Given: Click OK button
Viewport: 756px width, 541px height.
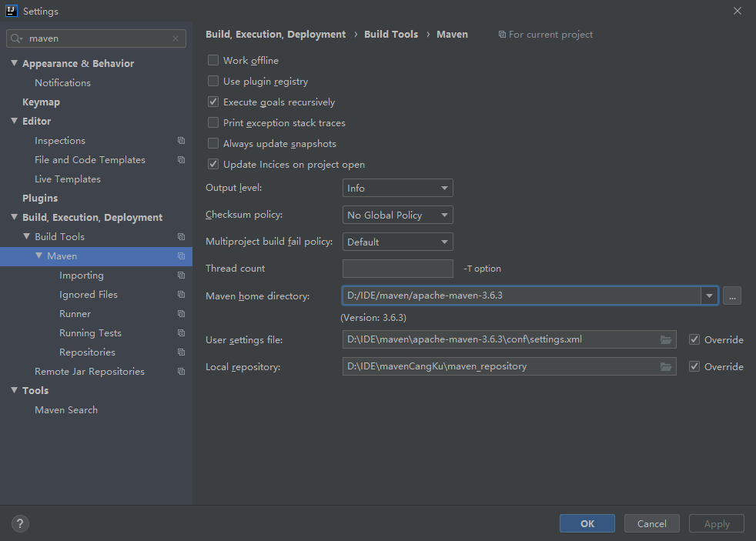Looking at the screenshot, I should pos(587,523).
